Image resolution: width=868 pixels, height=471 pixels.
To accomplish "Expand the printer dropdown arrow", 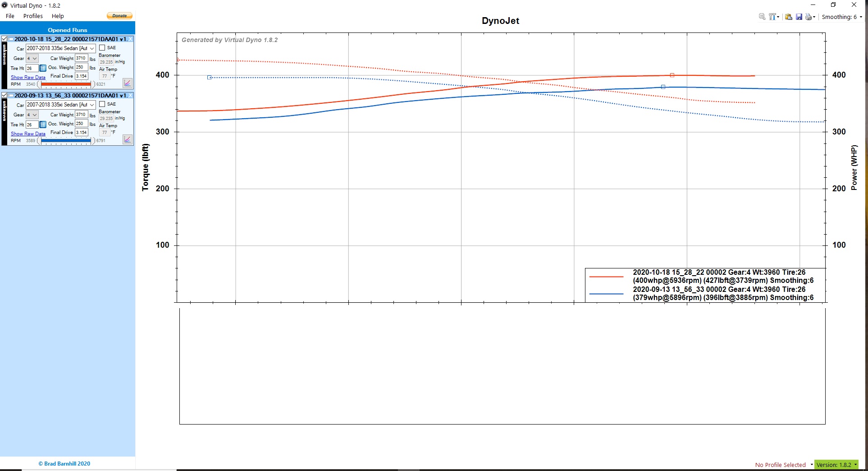I will 814,17.
